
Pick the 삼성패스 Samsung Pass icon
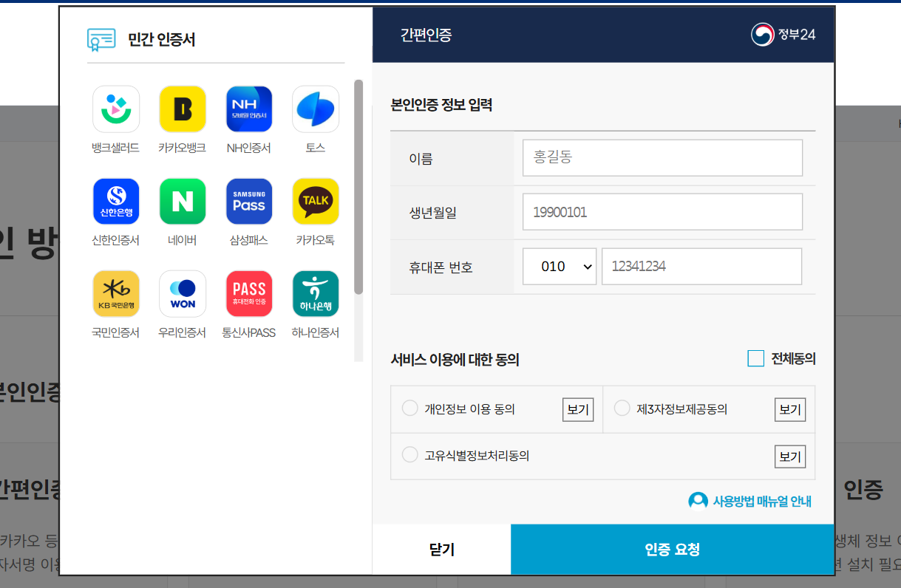click(x=249, y=202)
